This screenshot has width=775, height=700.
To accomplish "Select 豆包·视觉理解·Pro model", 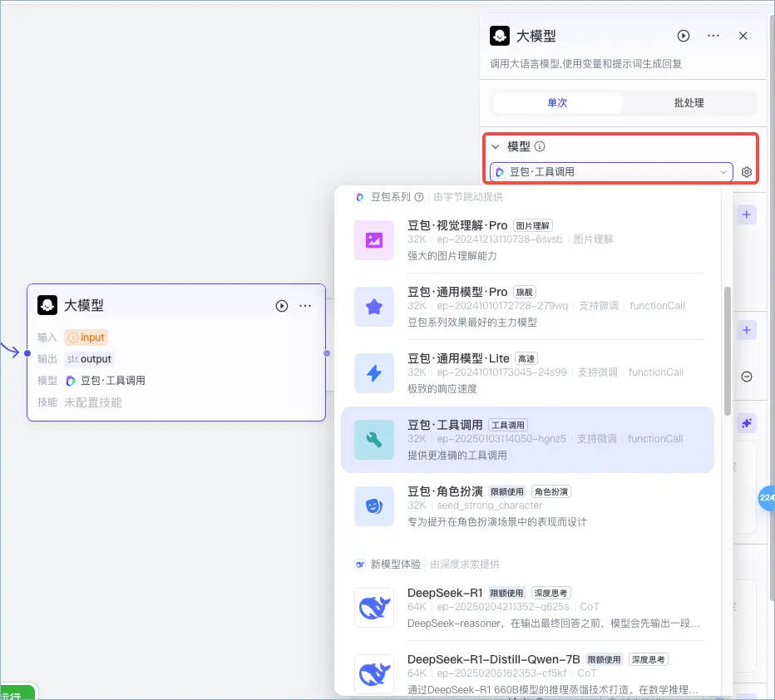I will 528,240.
